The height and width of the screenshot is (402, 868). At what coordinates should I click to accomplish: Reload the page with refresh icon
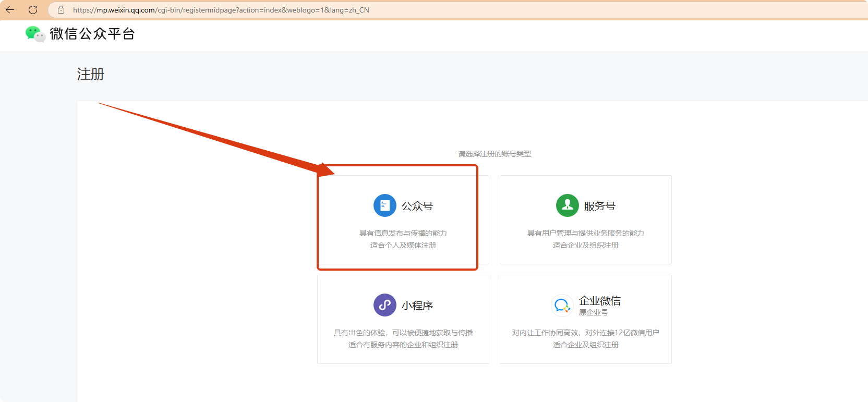tap(33, 10)
